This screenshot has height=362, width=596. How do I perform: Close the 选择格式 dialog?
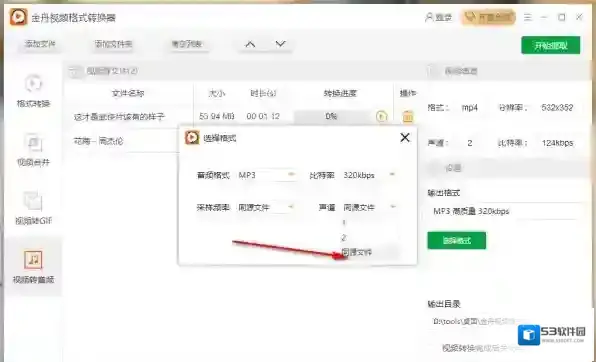[x=405, y=138]
